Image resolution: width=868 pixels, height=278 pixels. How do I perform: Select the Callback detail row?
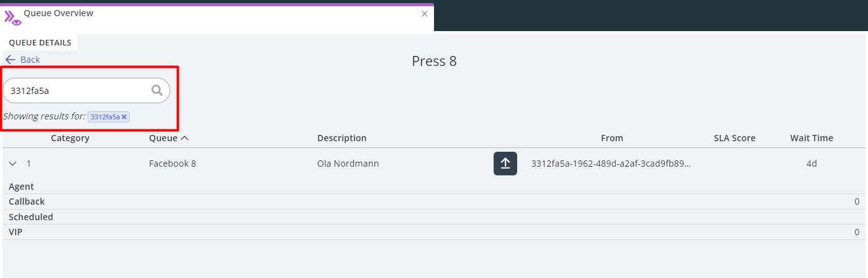[27, 202]
